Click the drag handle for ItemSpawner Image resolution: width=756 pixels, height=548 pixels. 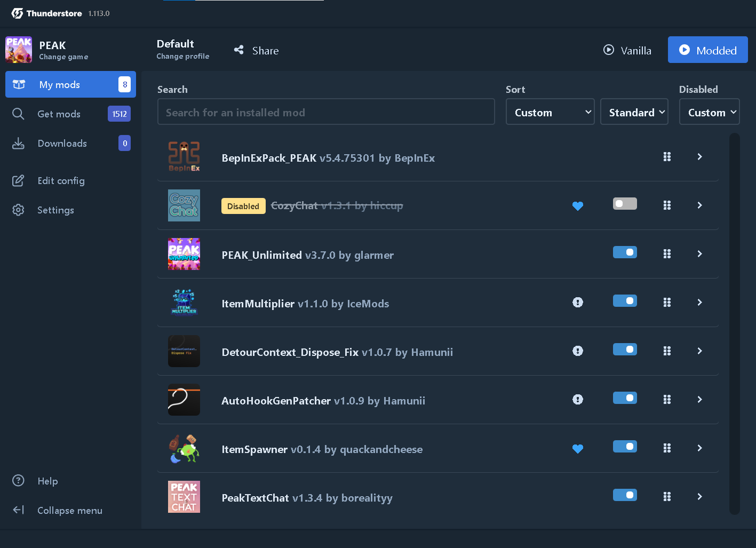pyautogui.click(x=667, y=448)
